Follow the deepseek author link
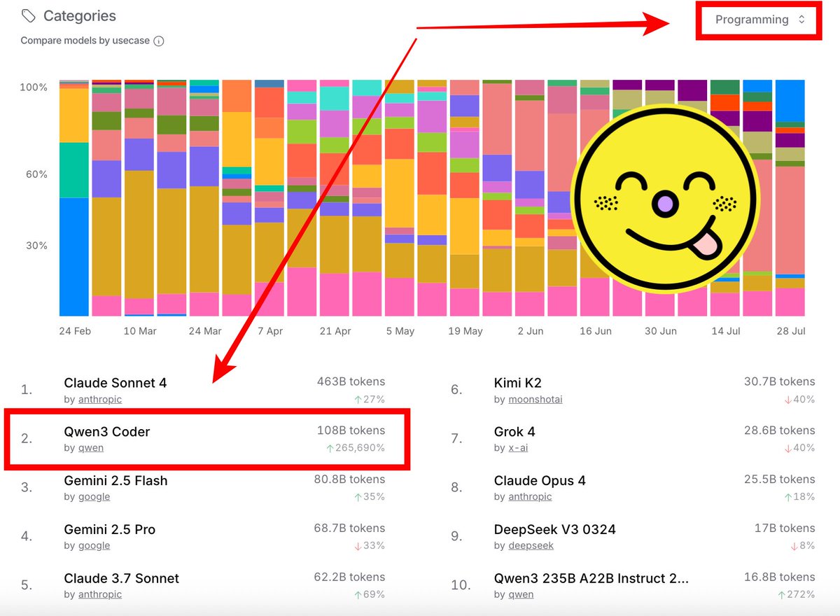The width and height of the screenshot is (840, 616). pos(531,546)
